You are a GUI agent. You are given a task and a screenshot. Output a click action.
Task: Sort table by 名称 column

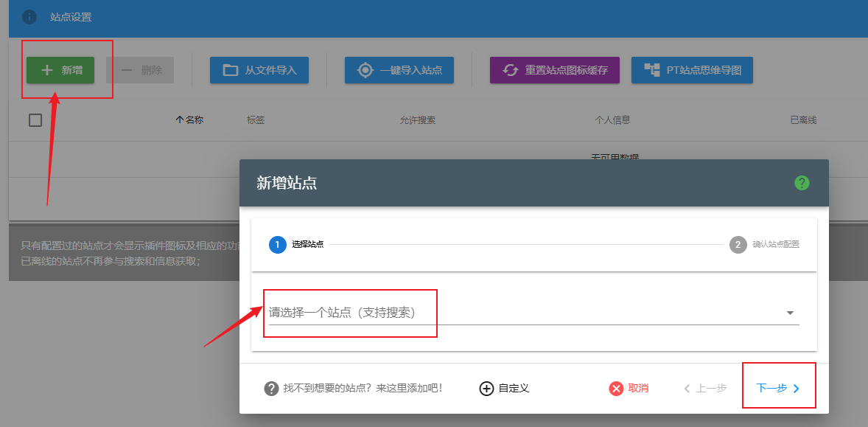coord(189,120)
